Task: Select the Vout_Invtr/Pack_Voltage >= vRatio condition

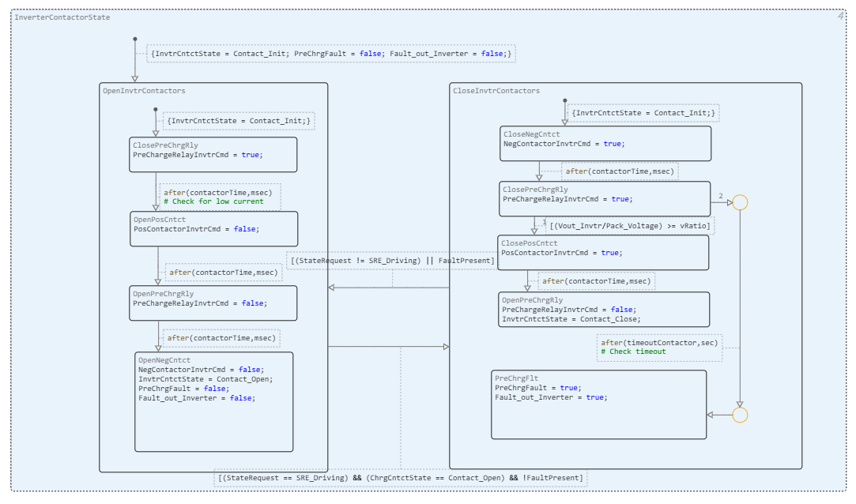Action: coord(630,226)
